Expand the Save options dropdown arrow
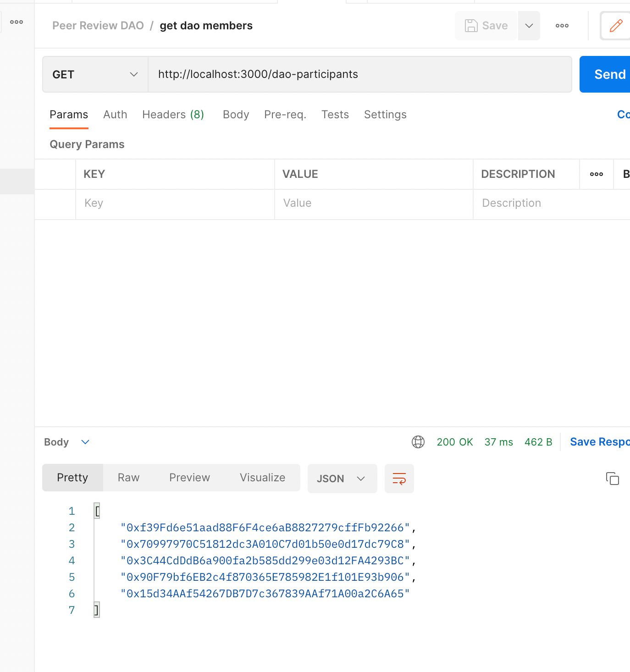 click(x=529, y=26)
